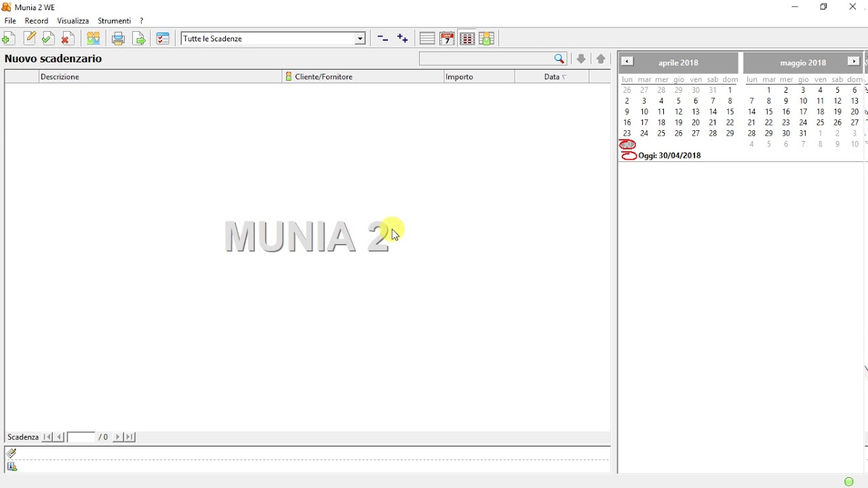The height and width of the screenshot is (488, 868).
Task: Select the circled 30 in aprile 2018
Action: pyautogui.click(x=627, y=144)
